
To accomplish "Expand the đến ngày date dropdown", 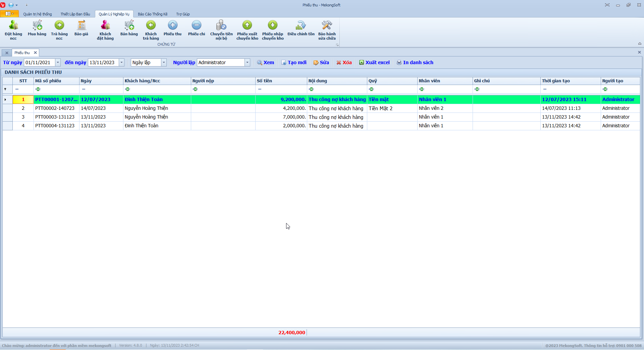I will (122, 62).
